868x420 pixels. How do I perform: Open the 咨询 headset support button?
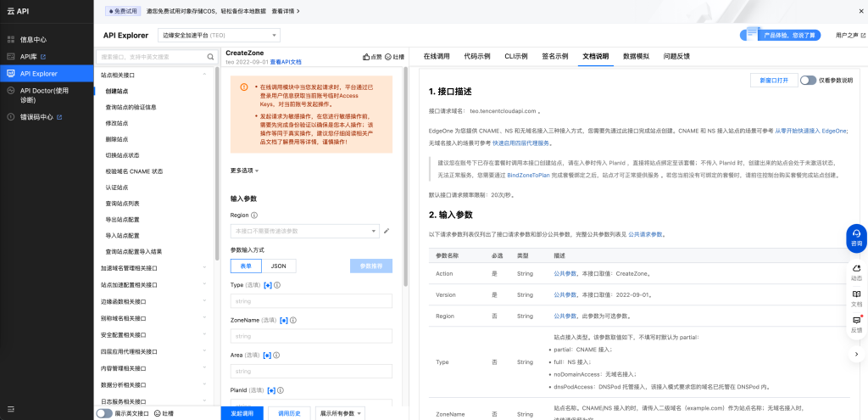click(x=856, y=238)
